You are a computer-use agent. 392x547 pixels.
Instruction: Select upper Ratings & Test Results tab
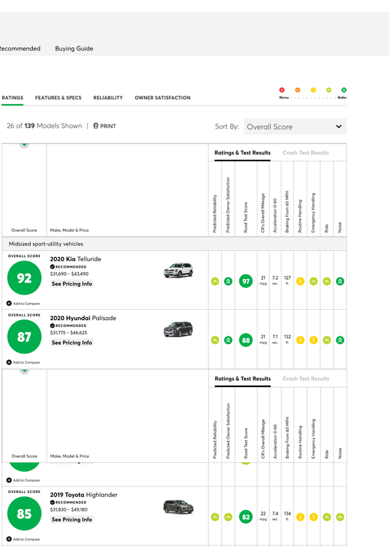[x=242, y=152]
